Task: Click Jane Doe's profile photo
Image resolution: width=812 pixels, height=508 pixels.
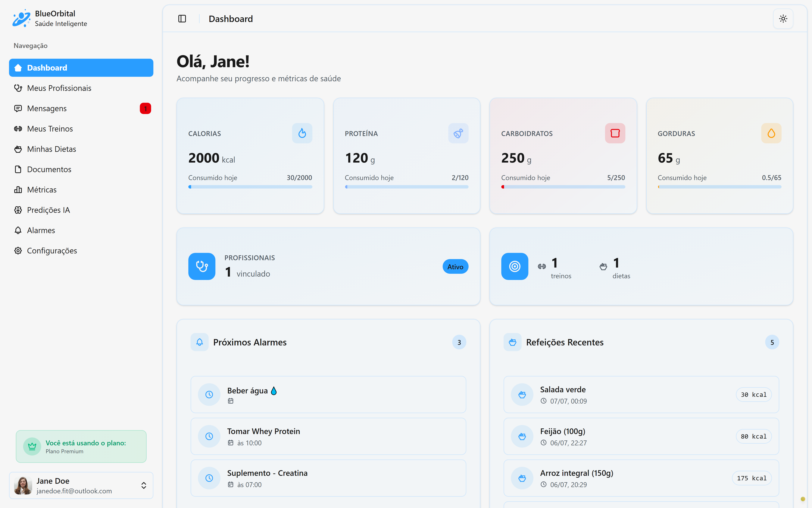Action: pos(23,485)
